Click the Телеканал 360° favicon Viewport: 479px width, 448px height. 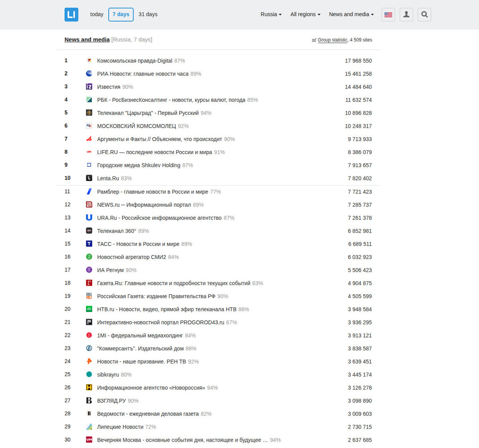coord(89,231)
